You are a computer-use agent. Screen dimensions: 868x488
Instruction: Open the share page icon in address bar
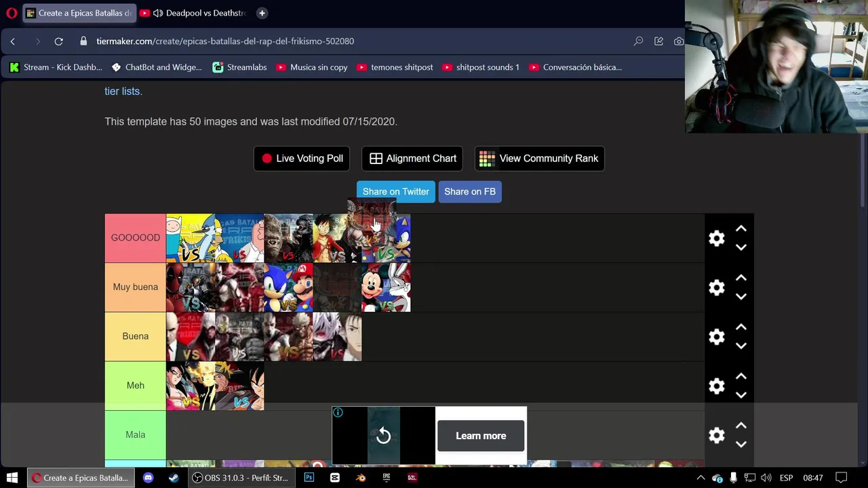pos(658,41)
